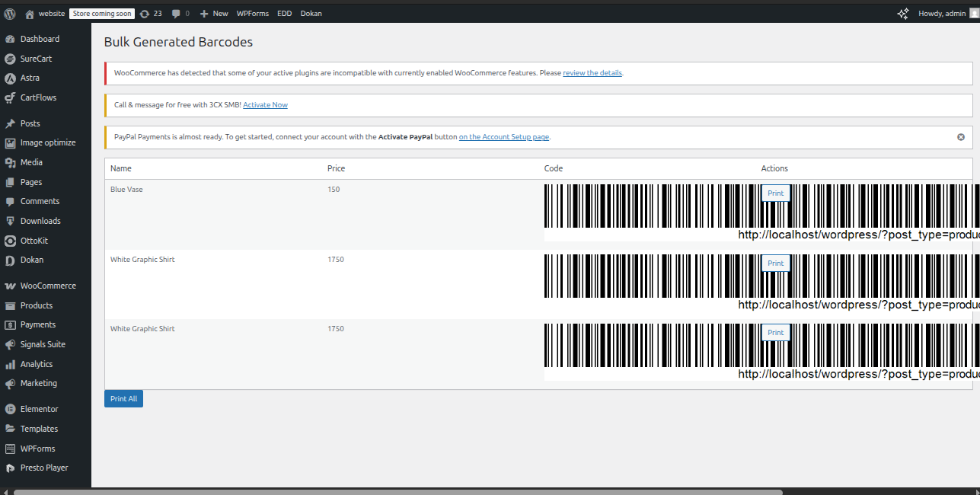Open the Dokan admin bar menu
The width and height of the screenshot is (980, 495).
(x=311, y=13)
